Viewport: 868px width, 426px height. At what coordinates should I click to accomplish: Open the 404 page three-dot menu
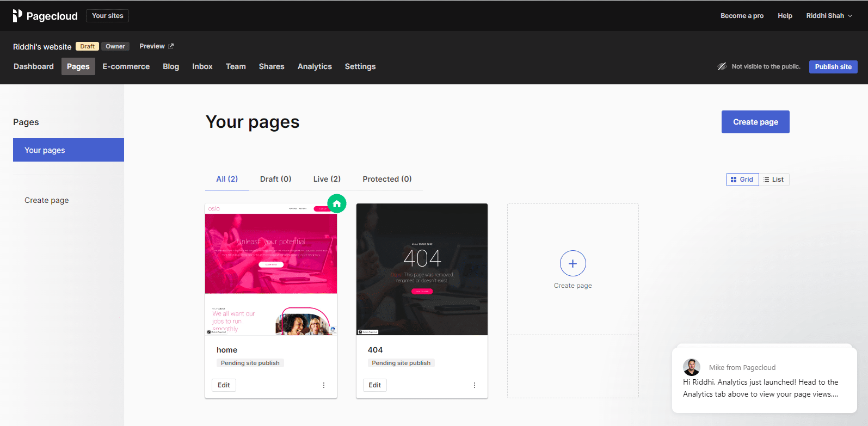point(475,385)
